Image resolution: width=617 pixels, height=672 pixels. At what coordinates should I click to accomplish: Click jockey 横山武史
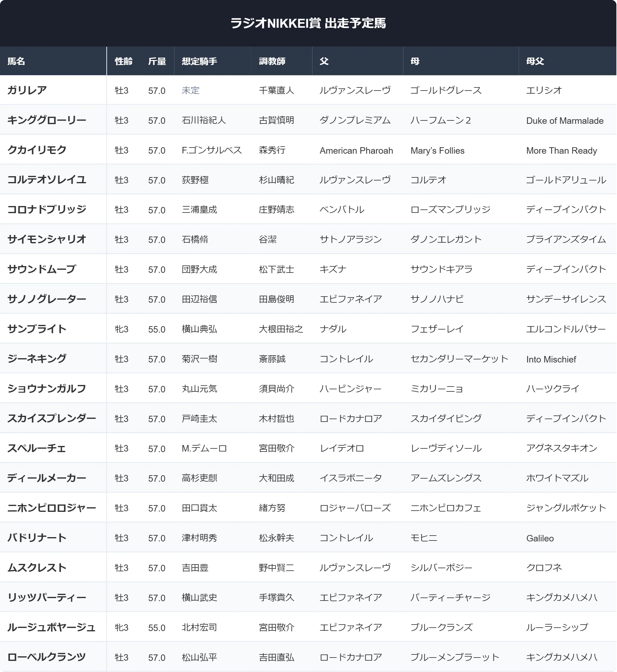[x=199, y=597]
